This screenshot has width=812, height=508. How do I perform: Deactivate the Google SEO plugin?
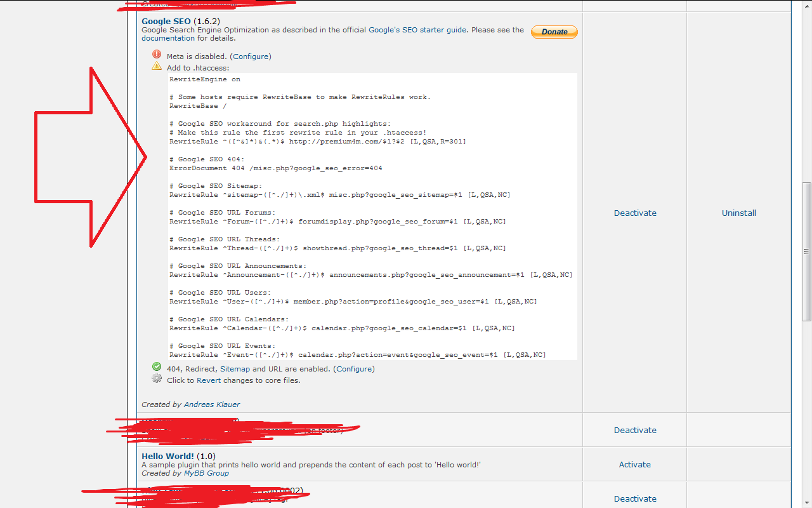635,213
